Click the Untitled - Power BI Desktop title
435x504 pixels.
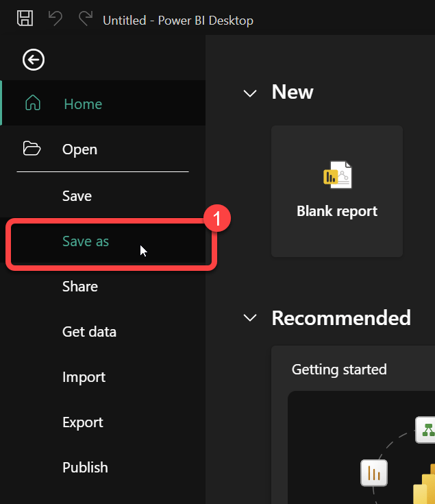coord(178,21)
